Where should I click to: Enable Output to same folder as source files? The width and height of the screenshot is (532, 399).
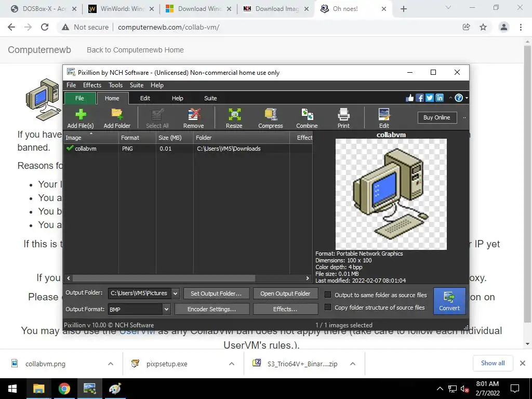(x=328, y=295)
